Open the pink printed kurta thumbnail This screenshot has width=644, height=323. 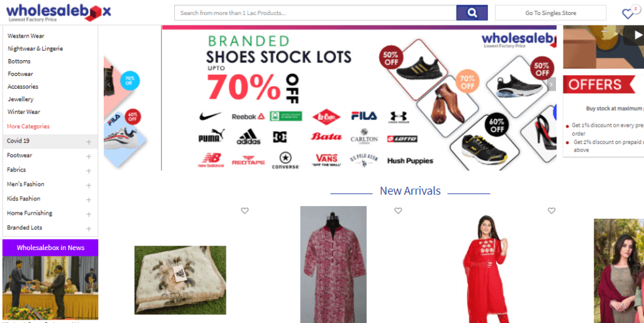tap(333, 265)
